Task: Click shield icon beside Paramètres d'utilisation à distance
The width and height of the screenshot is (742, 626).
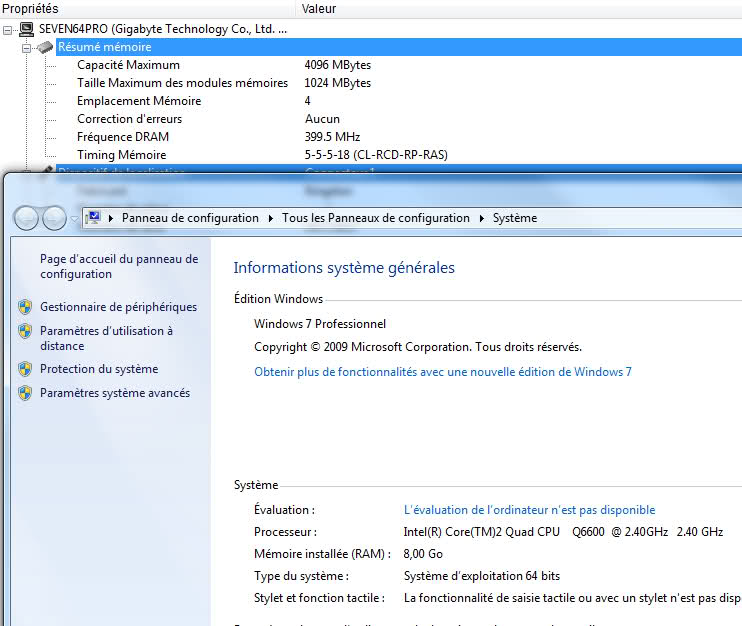Action: point(25,331)
